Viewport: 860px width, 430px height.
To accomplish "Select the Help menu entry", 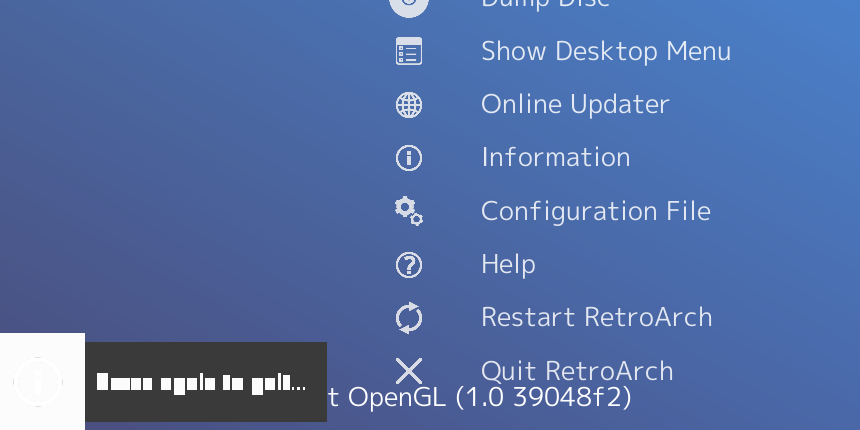I will coord(508,264).
